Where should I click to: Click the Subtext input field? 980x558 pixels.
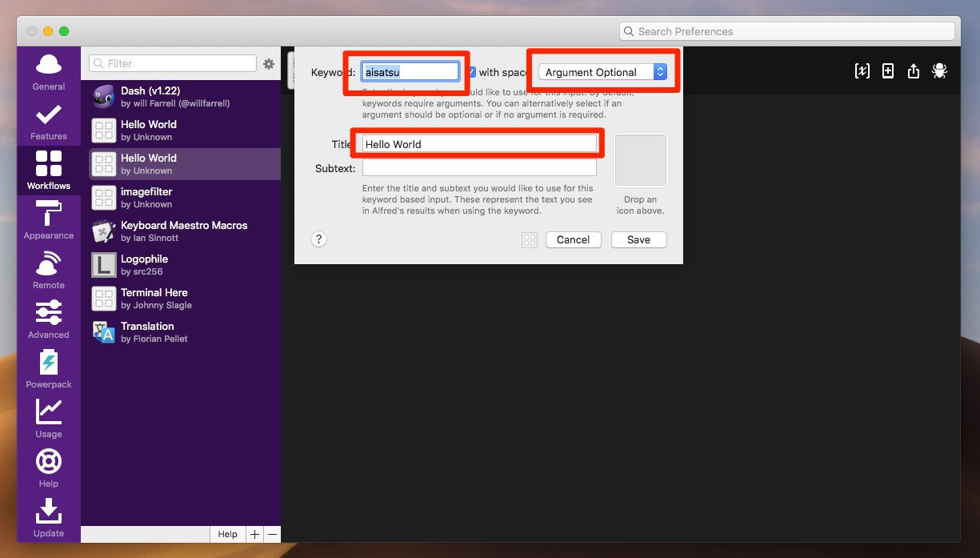point(479,167)
